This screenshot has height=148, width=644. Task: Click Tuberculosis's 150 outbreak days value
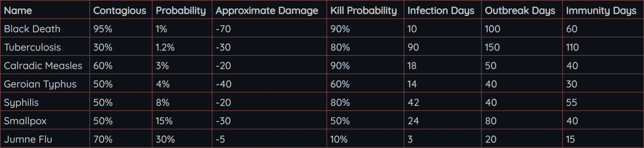[x=492, y=47]
